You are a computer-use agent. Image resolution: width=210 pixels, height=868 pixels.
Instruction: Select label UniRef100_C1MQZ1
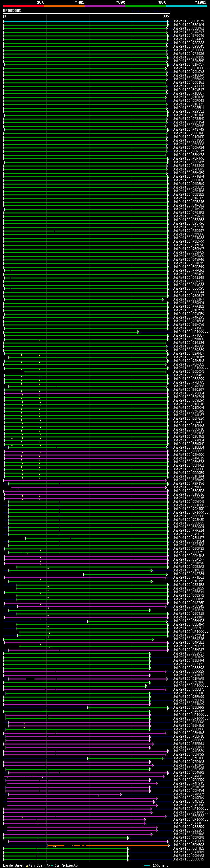coord(188,570)
